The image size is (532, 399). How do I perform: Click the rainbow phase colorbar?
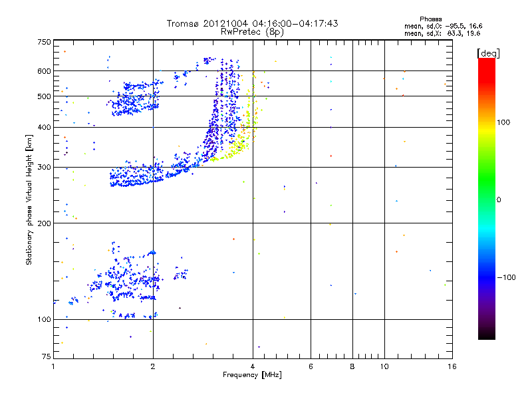tap(487, 198)
